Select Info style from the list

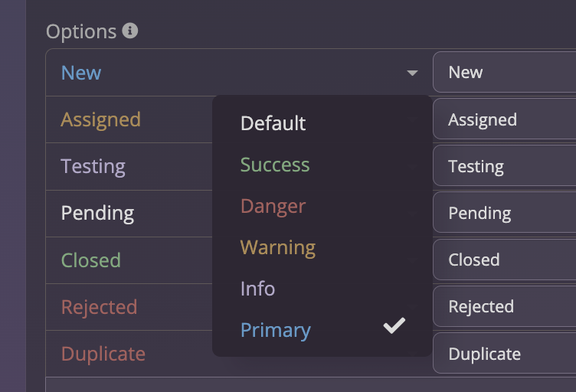coord(257,289)
